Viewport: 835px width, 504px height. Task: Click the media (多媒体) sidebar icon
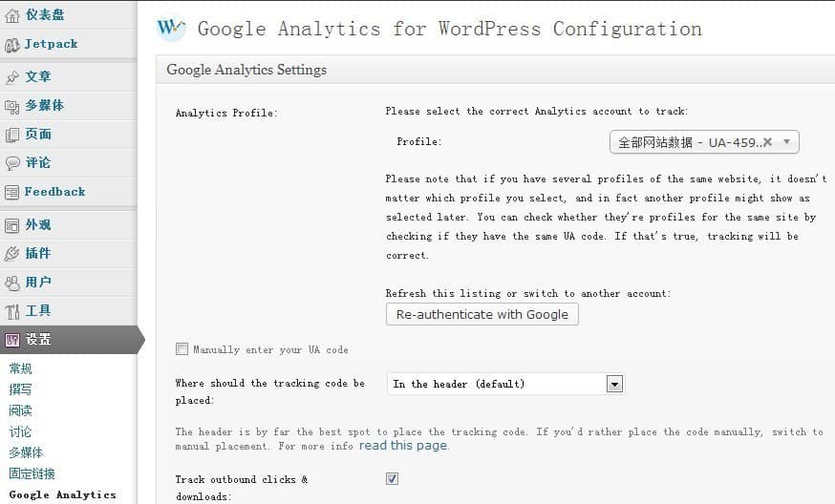click(12, 106)
